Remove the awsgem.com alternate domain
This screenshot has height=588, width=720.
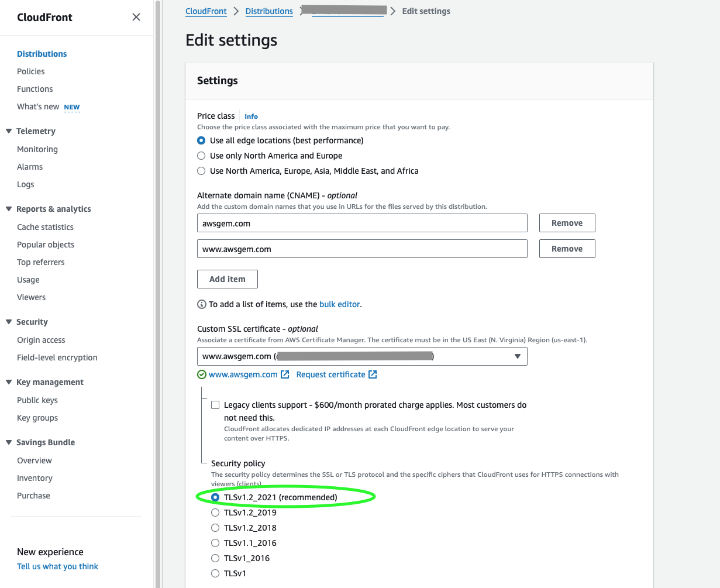pyautogui.click(x=567, y=223)
